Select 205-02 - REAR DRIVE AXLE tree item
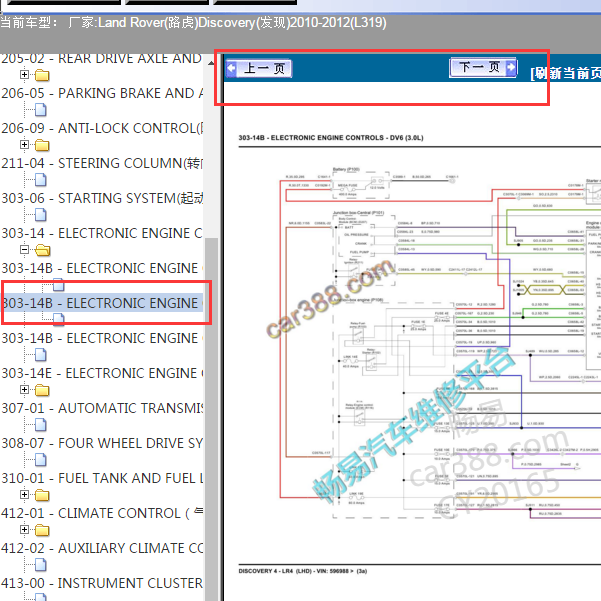Viewport: 601px width, 601px height. tap(101, 58)
